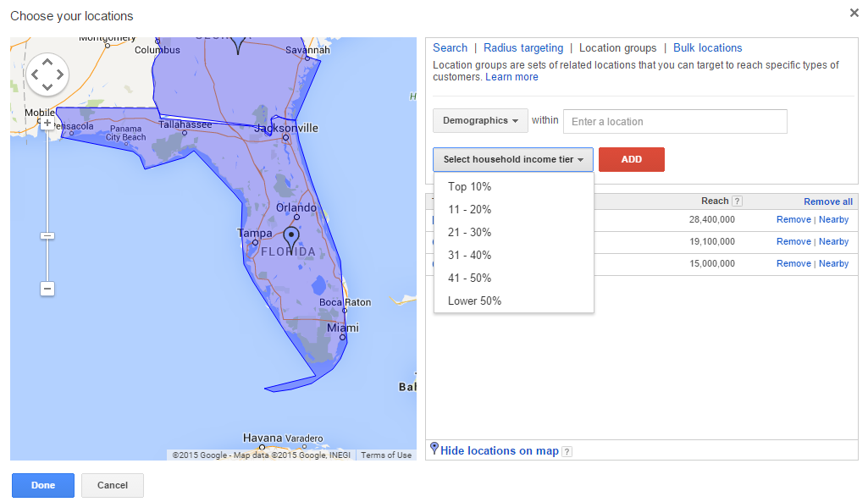
Task: Choose 41 - 50% income tier
Action: [514, 278]
